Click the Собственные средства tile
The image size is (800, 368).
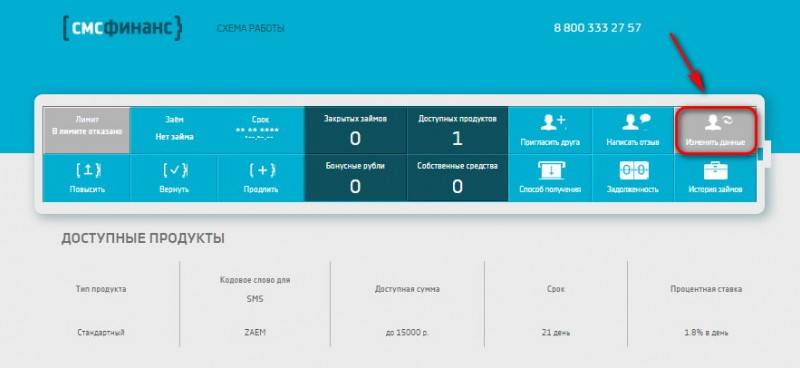pyautogui.click(x=458, y=178)
